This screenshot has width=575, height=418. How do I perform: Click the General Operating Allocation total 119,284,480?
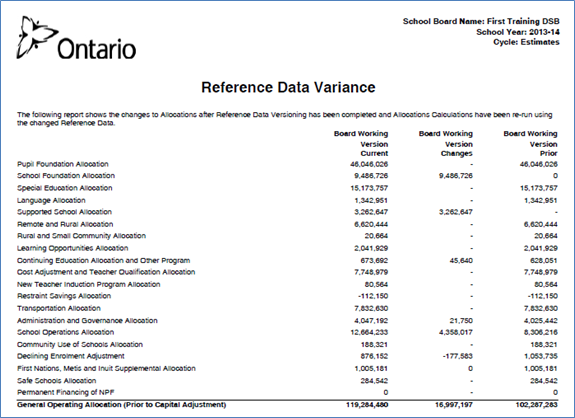point(367,405)
